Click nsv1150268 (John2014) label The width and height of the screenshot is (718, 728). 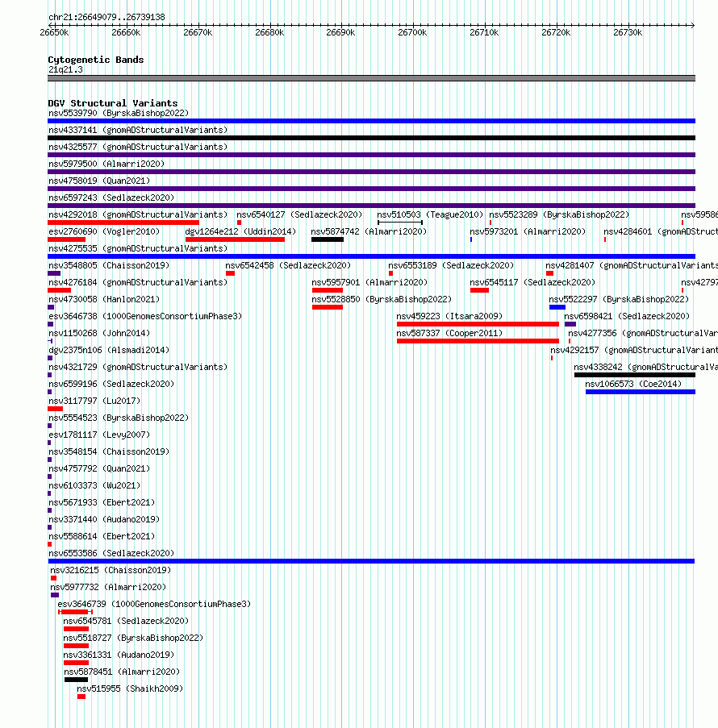(x=99, y=333)
